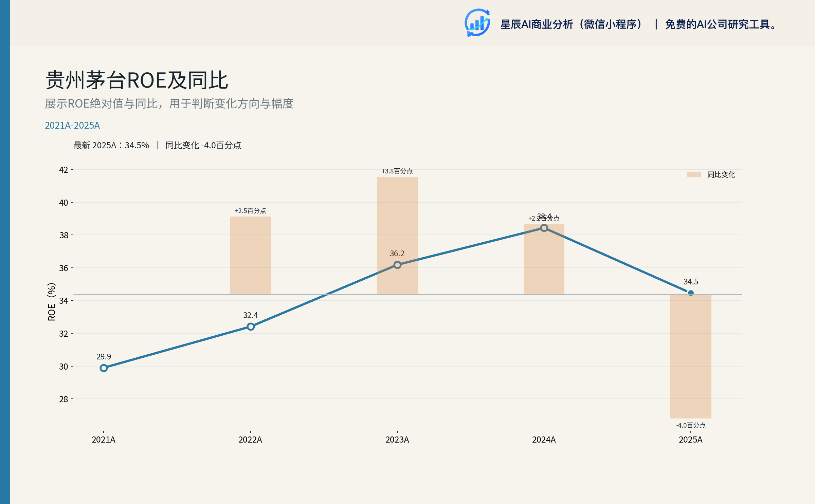Click the summary 最新 2025A：34.5%
This screenshot has width=815, height=504.
click(111, 145)
